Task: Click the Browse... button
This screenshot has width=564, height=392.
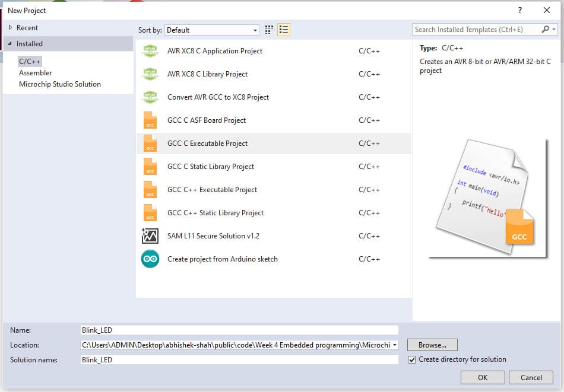Action: 432,345
